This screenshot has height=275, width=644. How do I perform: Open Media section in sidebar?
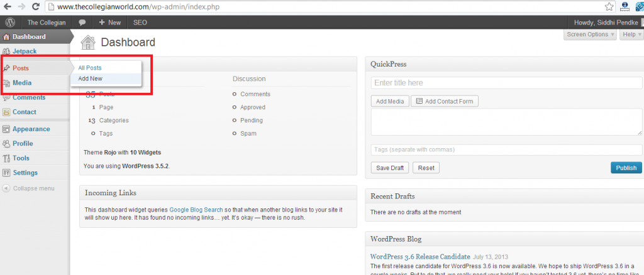tap(22, 83)
